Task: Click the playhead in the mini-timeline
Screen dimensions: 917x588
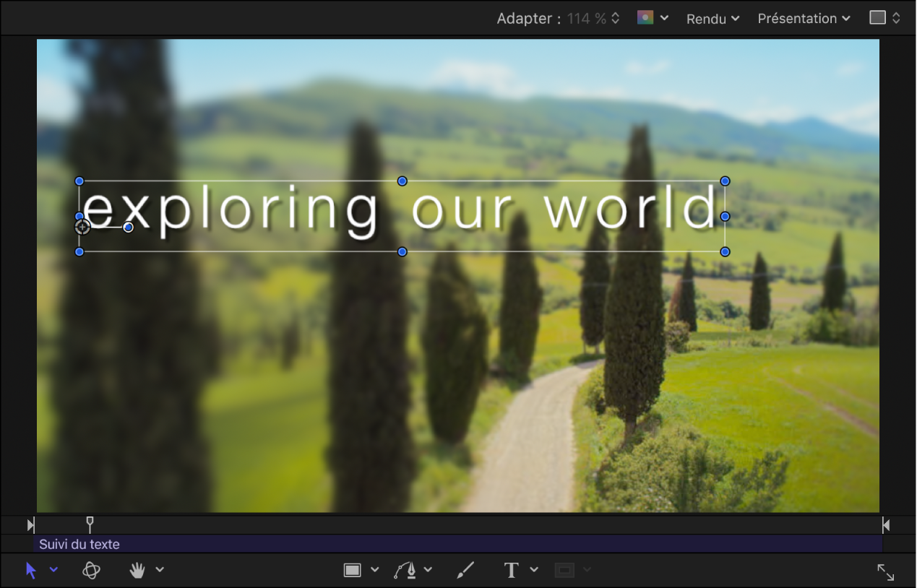Action: click(90, 524)
